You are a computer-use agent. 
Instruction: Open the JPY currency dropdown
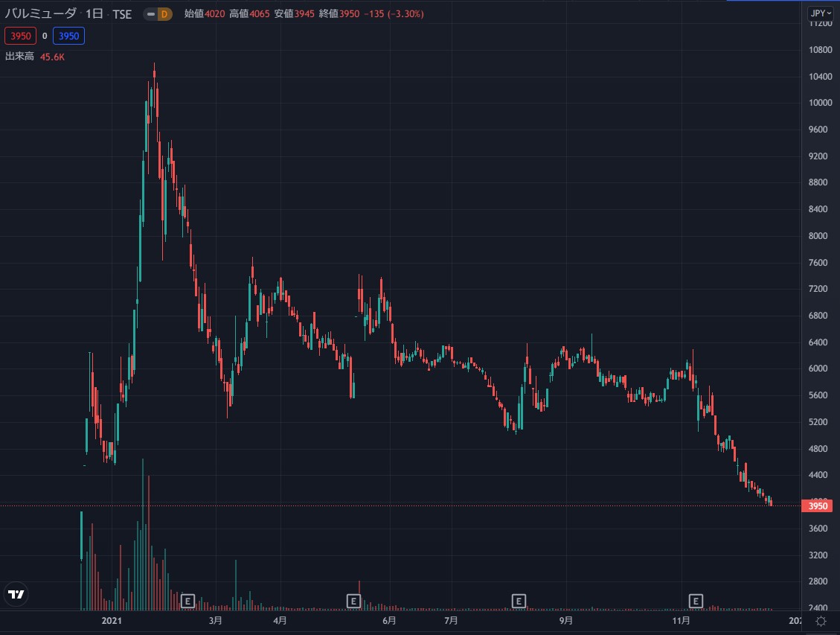pyautogui.click(x=821, y=13)
